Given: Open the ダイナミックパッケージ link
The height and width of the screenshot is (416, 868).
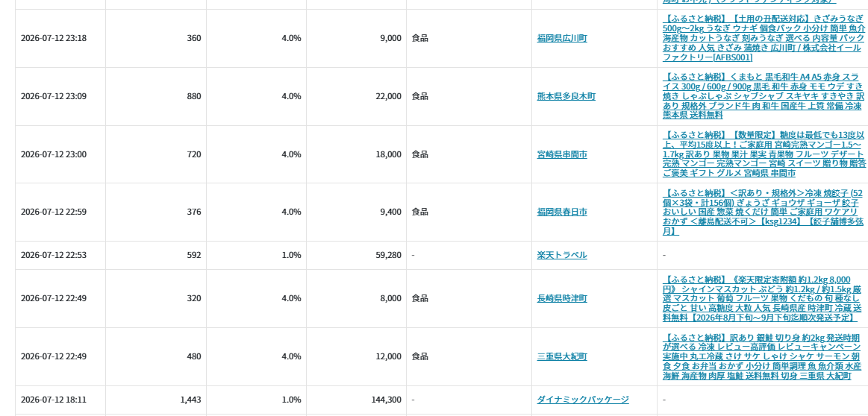Looking at the screenshot, I should pos(583,400).
